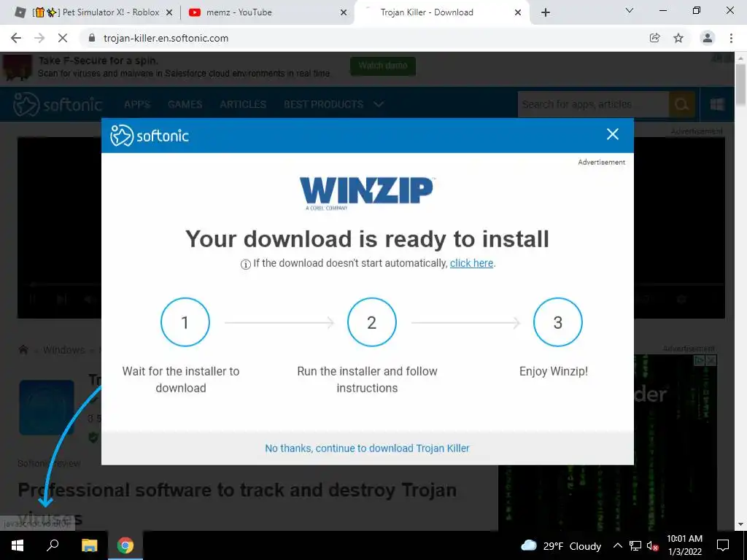Click the Windows platform icon in navbar
Screen dimensions: 747x560
coord(717,104)
